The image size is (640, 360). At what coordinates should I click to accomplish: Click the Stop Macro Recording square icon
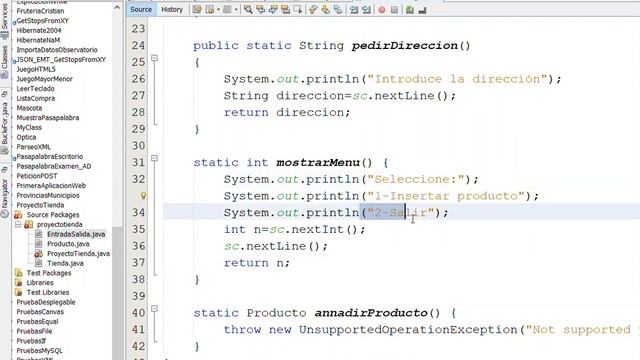point(394,9)
